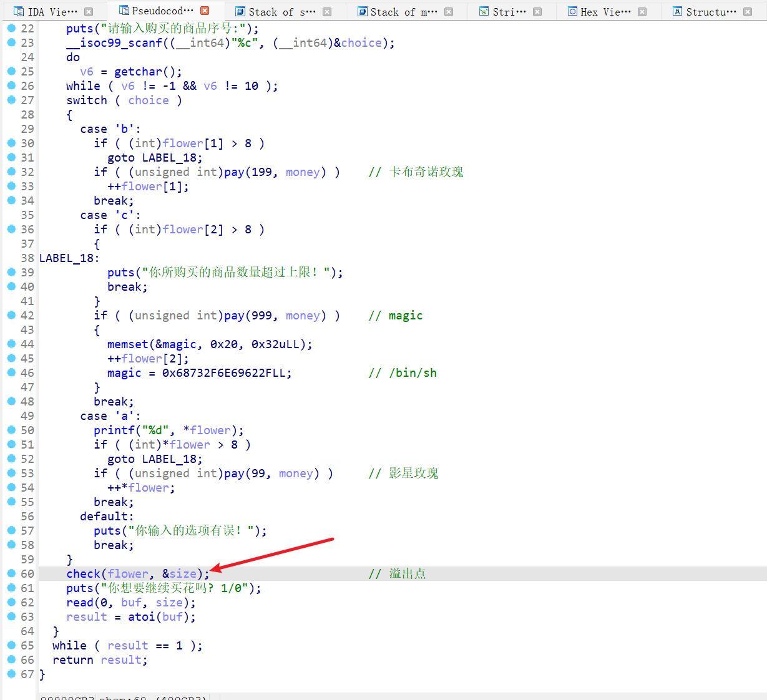Click the Pseudocode tab's document icon
This screenshot has height=700, width=767.
point(124,11)
